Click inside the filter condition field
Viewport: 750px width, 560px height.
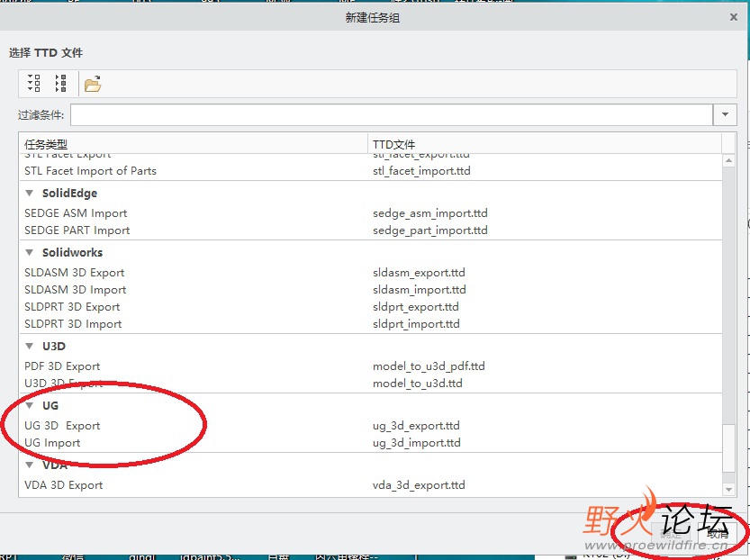[x=392, y=114]
